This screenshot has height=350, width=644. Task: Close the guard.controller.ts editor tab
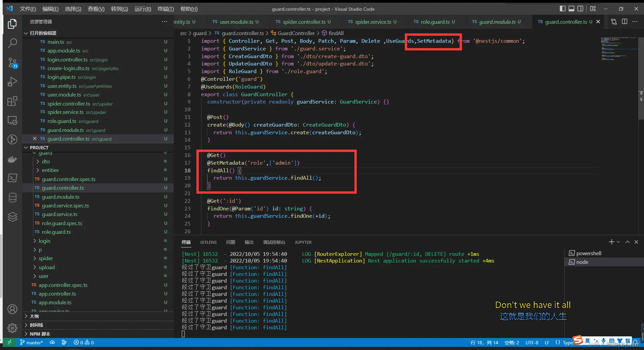598,22
